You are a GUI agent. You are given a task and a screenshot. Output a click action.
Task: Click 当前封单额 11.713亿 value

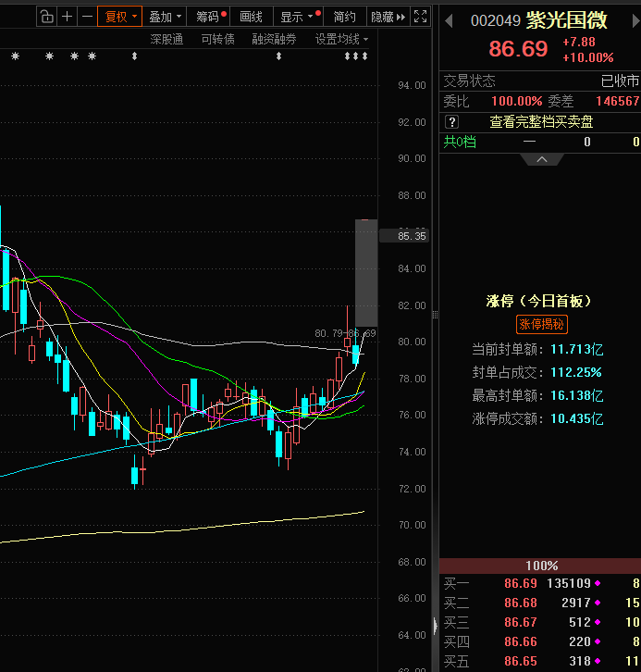coord(577,350)
